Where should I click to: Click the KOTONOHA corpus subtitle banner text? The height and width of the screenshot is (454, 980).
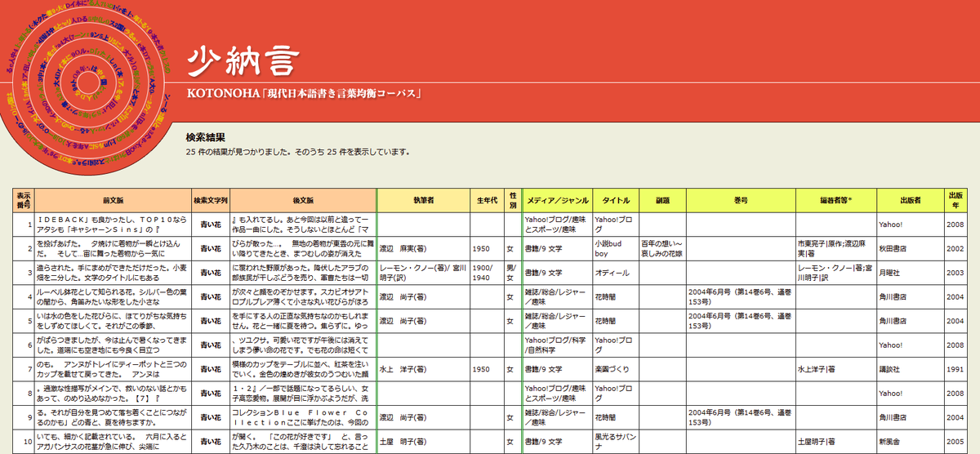304,93
